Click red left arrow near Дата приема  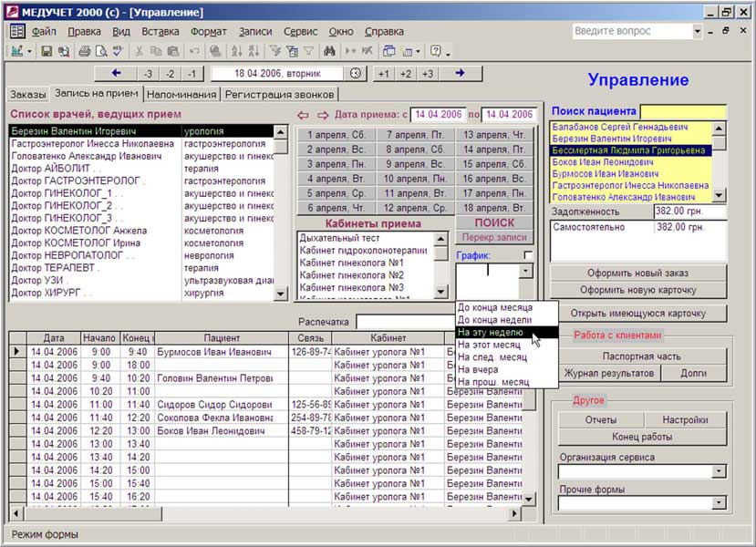(x=303, y=115)
